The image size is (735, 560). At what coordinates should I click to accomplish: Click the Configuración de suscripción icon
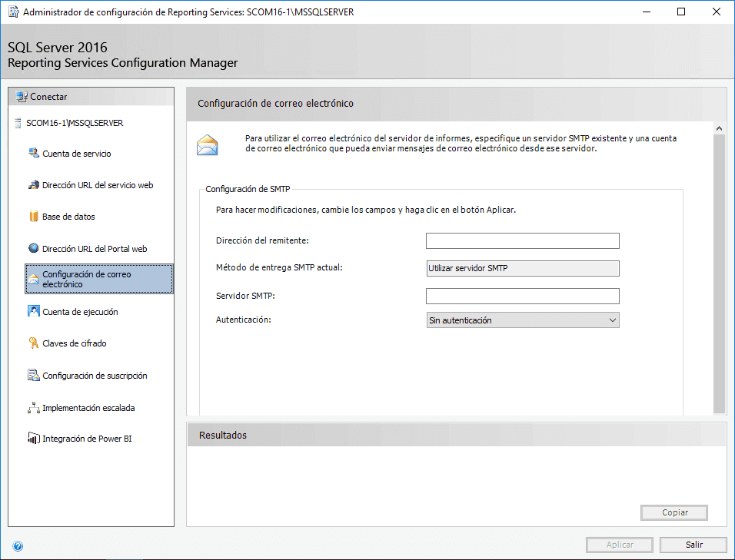(34, 375)
